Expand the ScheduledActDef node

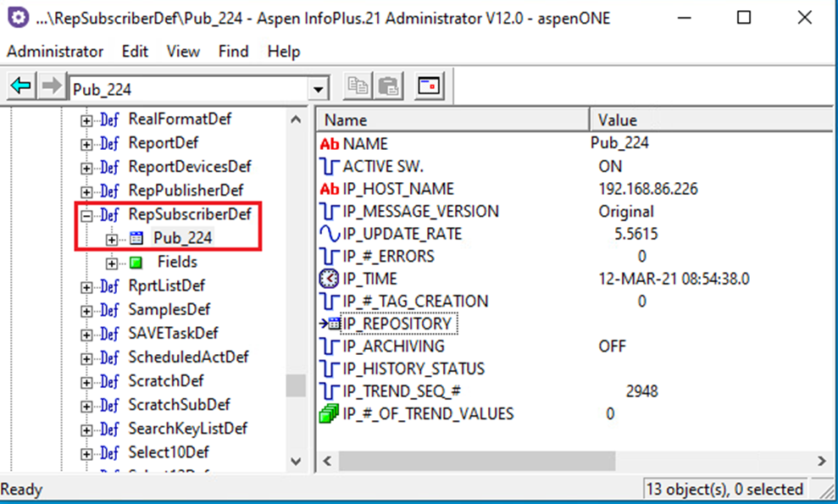click(x=86, y=359)
